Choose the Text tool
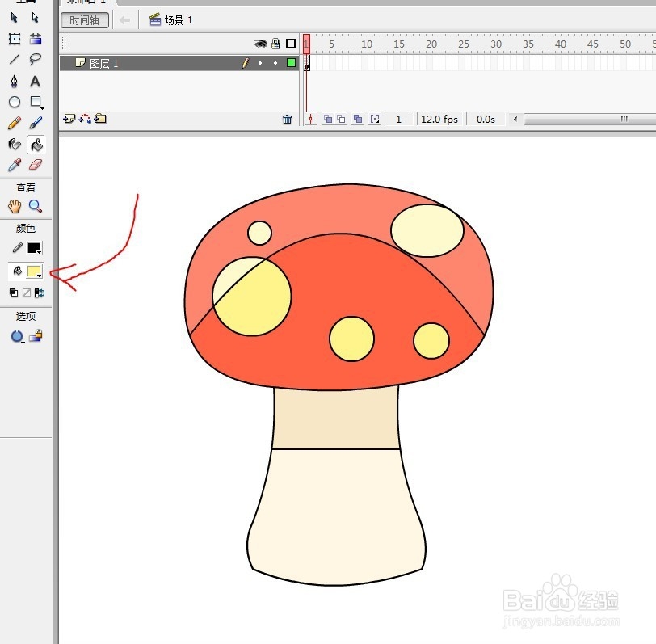 pyautogui.click(x=36, y=81)
